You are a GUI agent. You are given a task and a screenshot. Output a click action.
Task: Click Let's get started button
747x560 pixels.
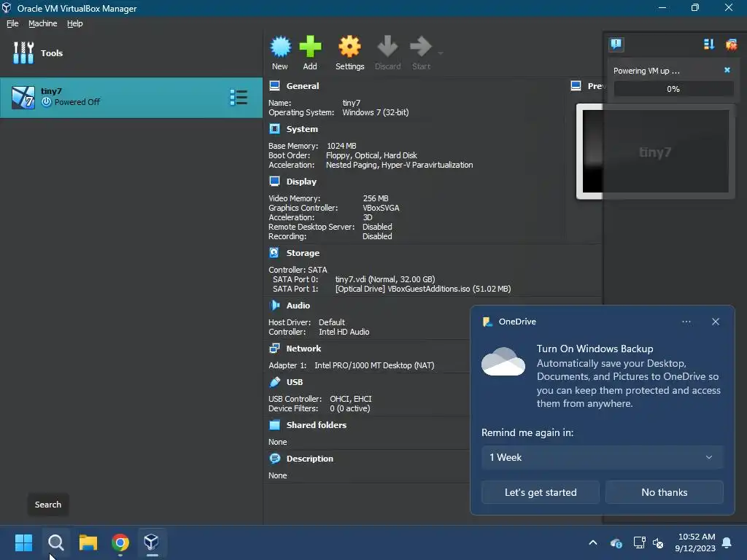point(541,492)
